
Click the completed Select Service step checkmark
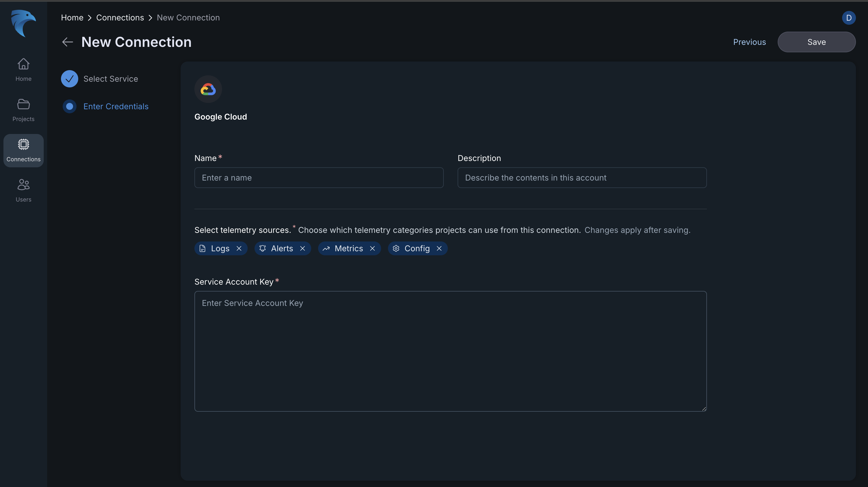70,78
